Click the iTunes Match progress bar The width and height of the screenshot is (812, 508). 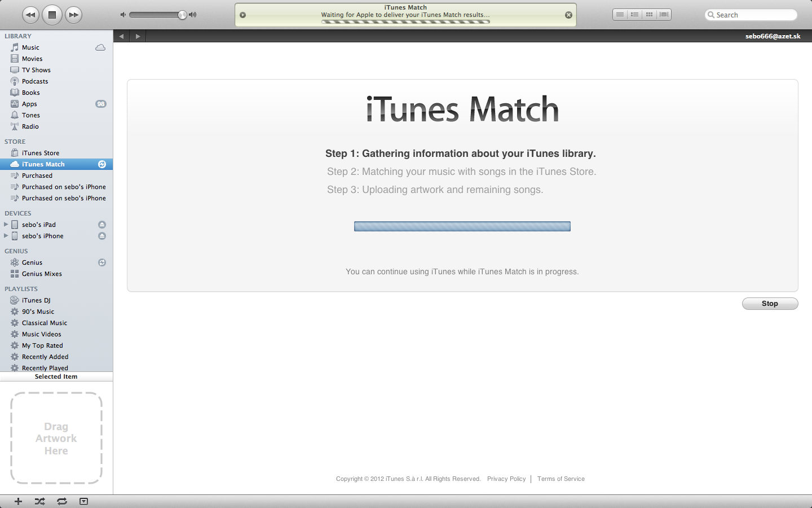pyautogui.click(x=462, y=226)
